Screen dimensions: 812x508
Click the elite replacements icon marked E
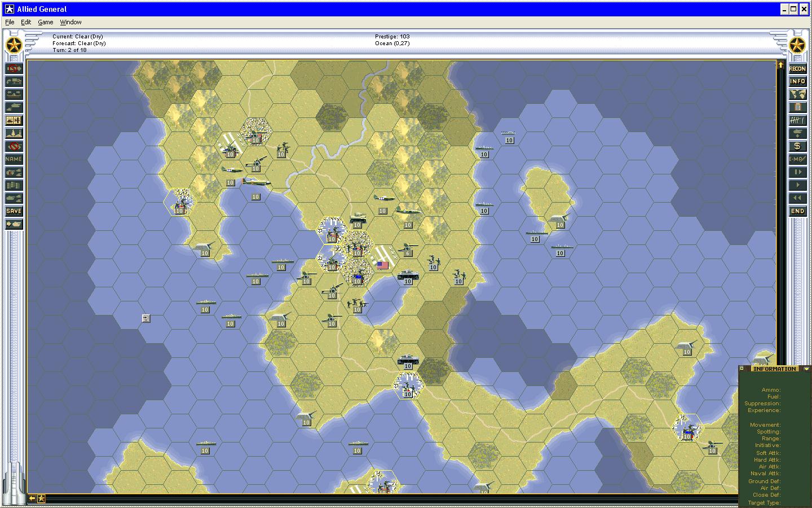coord(14,172)
